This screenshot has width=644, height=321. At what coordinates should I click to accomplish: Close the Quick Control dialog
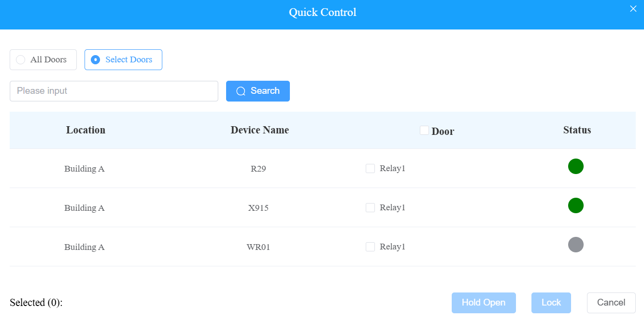pos(633,9)
